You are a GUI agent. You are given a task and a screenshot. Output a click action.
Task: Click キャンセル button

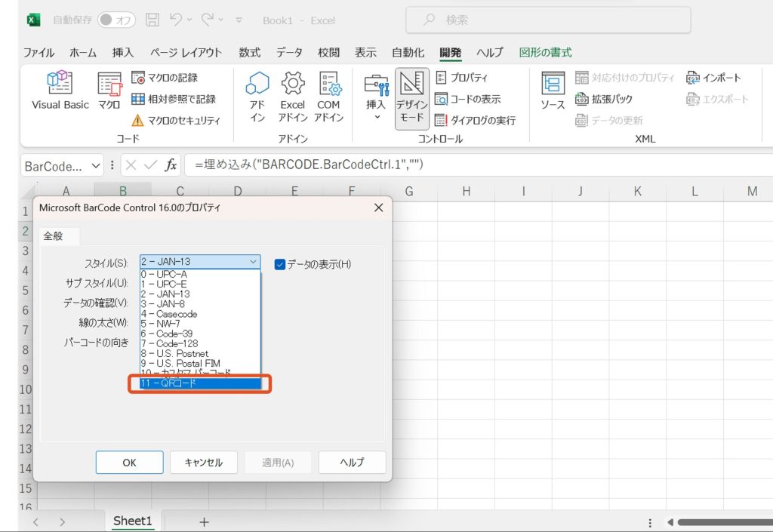click(x=204, y=463)
